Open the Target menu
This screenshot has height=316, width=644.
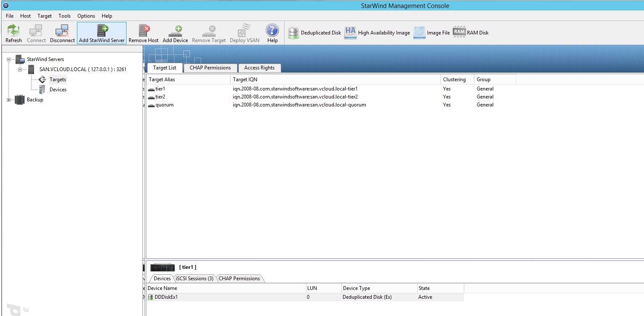click(45, 16)
